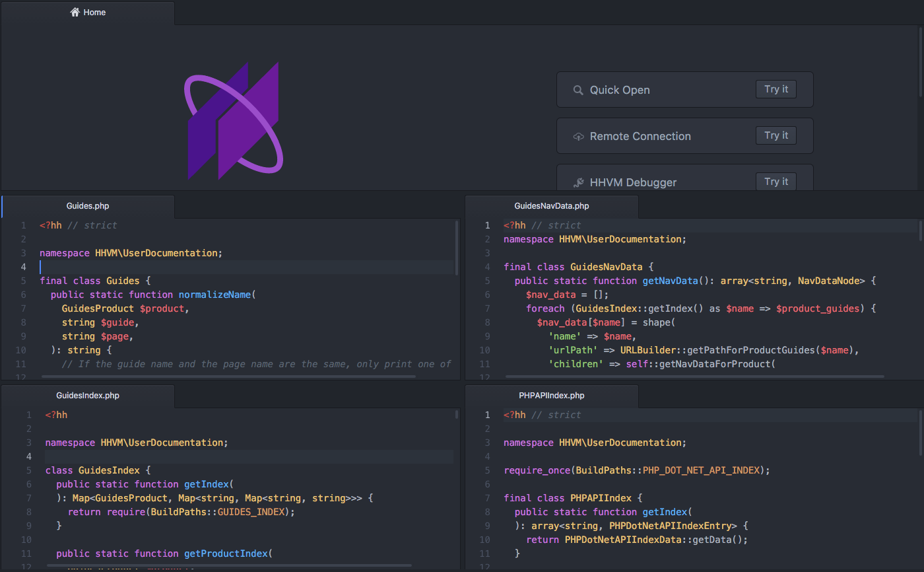Select the GuidesIndex.php tab
The image size is (924, 572).
point(88,396)
